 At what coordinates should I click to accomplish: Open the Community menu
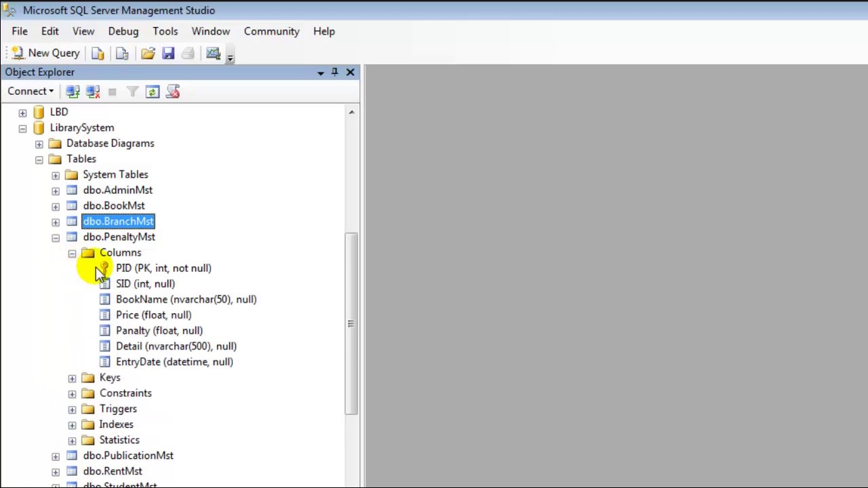272,31
